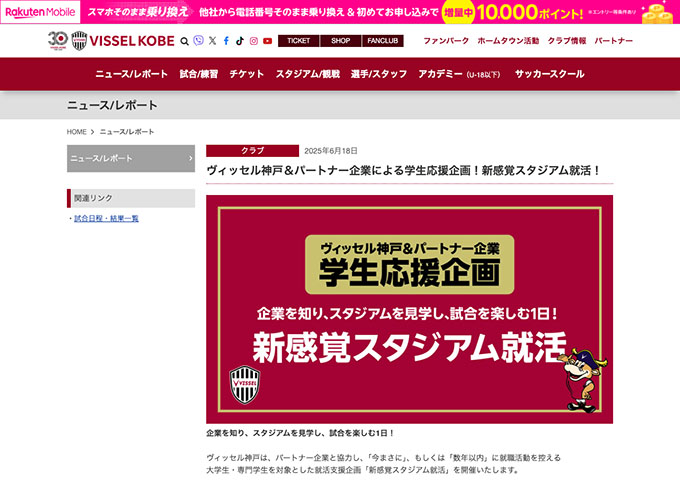Open ホームタウン活動 link
Screen dimensions: 680x480
pos(508,41)
